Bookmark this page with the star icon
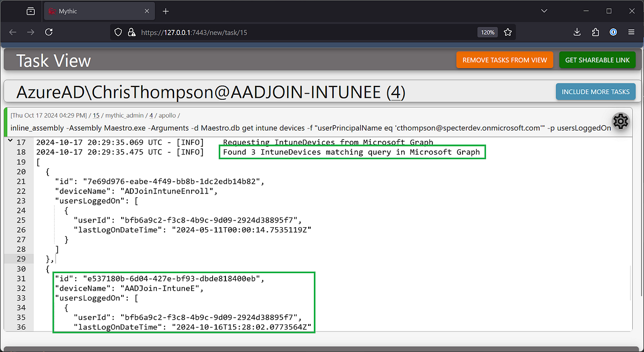The image size is (644, 352). tap(508, 32)
